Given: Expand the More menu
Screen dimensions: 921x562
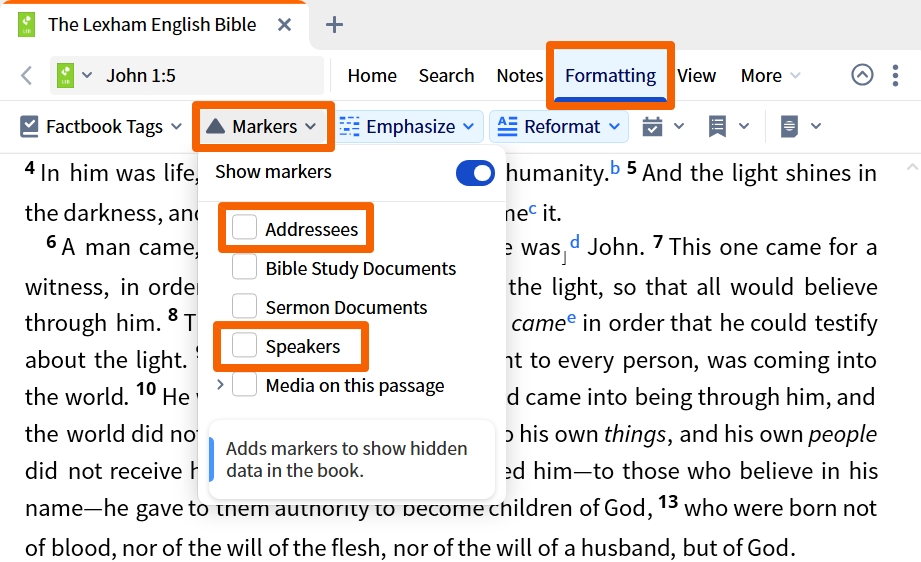Looking at the screenshot, I should tap(770, 75).
